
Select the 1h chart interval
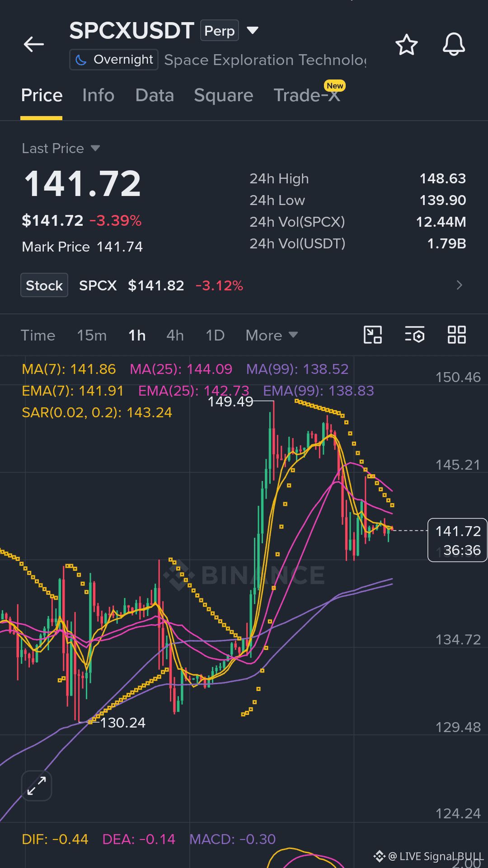click(x=137, y=335)
